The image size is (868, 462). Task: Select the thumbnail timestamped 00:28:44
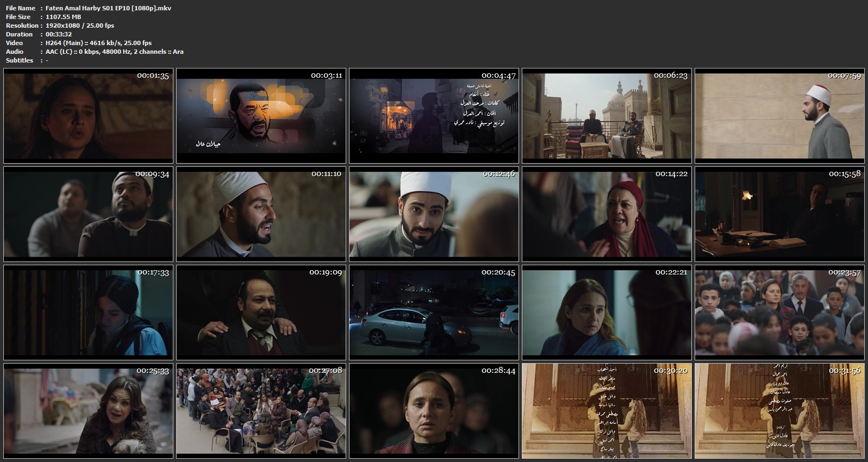(434, 411)
